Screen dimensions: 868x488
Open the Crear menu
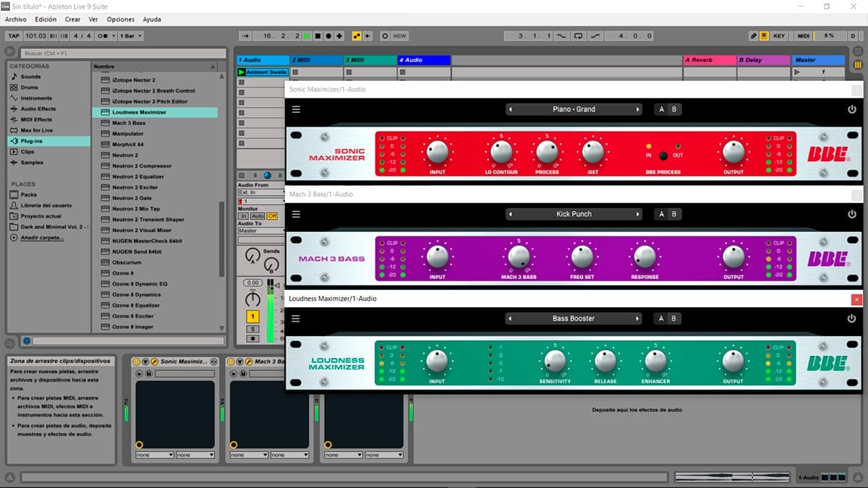(72, 20)
